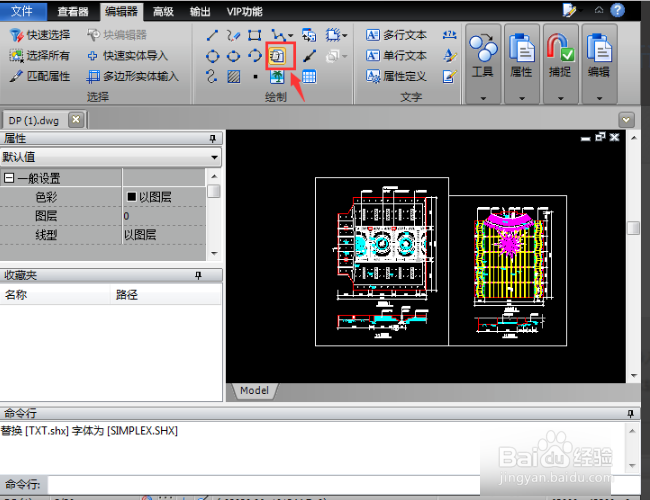The height and width of the screenshot is (500, 650).
Task: Expand the 工具 panel dropdown
Action: 483,99
